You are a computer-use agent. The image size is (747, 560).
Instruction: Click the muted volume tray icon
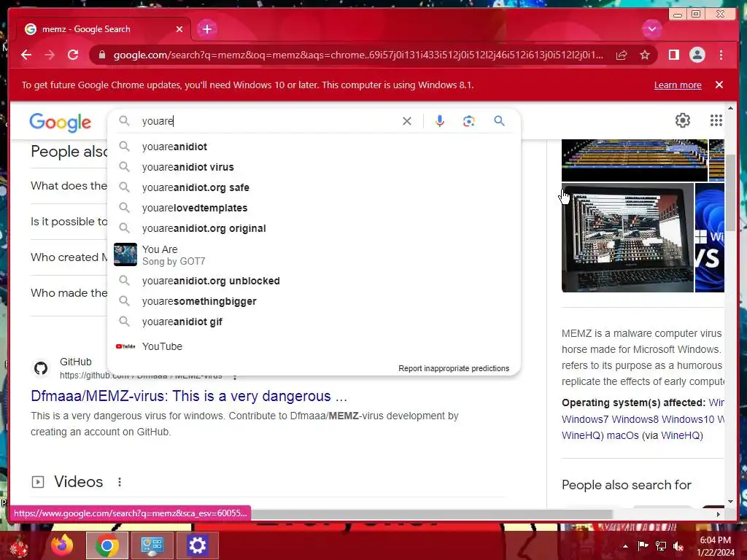click(x=678, y=546)
